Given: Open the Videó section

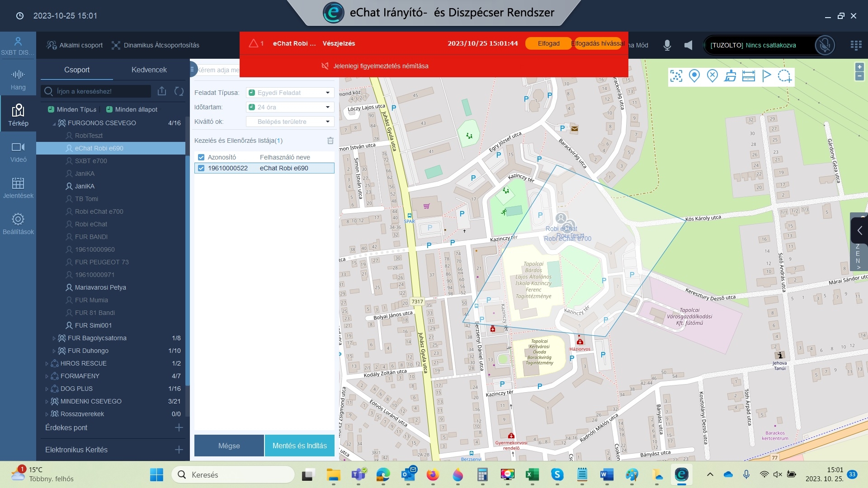Looking at the screenshot, I should (x=18, y=152).
